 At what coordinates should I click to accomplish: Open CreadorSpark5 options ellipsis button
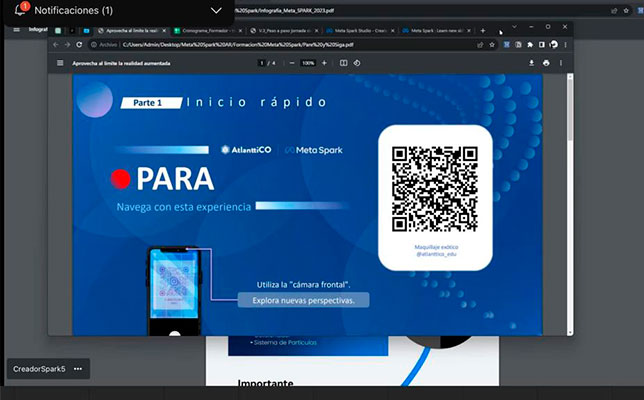coord(77,369)
